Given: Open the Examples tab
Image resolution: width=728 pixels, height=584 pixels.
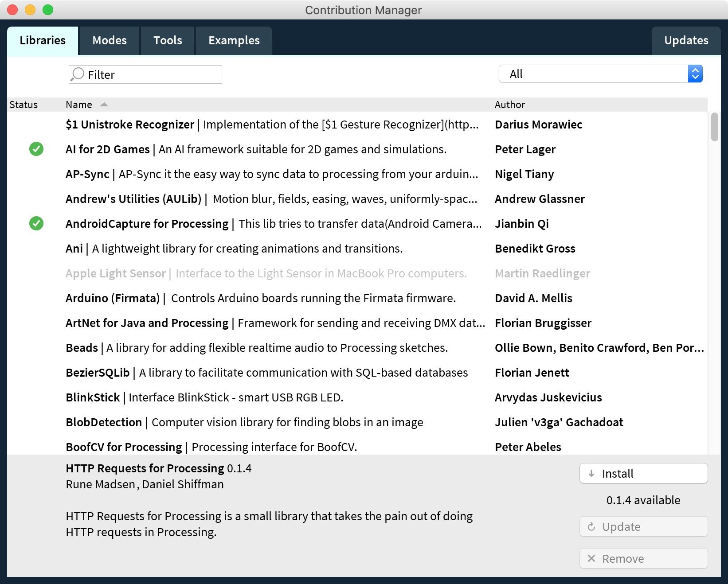Looking at the screenshot, I should pyautogui.click(x=234, y=41).
